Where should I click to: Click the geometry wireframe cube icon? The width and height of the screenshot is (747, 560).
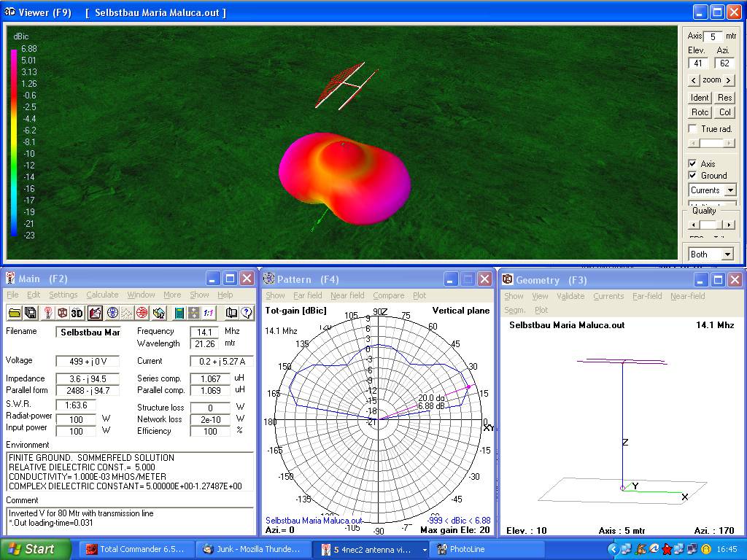pos(63,313)
